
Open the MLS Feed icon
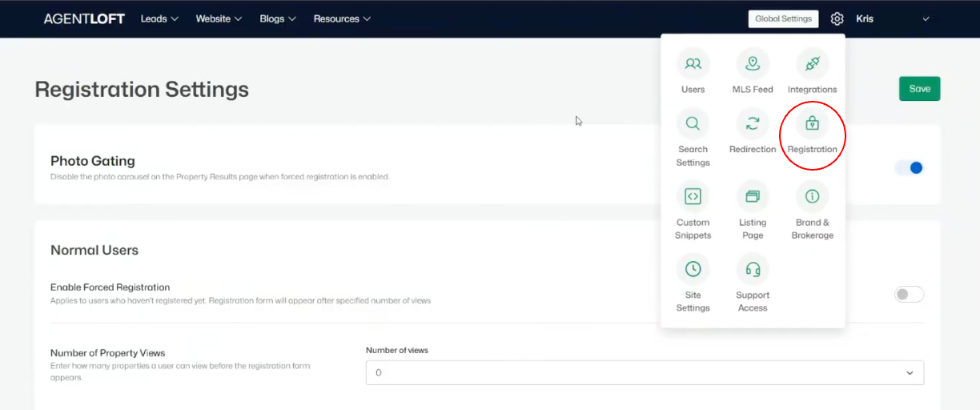click(x=753, y=63)
